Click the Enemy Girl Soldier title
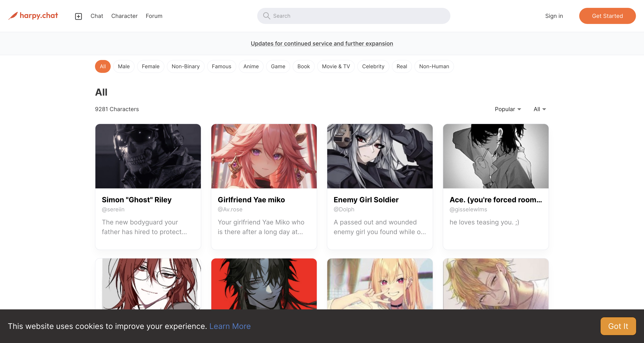This screenshot has width=644, height=343. click(x=366, y=200)
